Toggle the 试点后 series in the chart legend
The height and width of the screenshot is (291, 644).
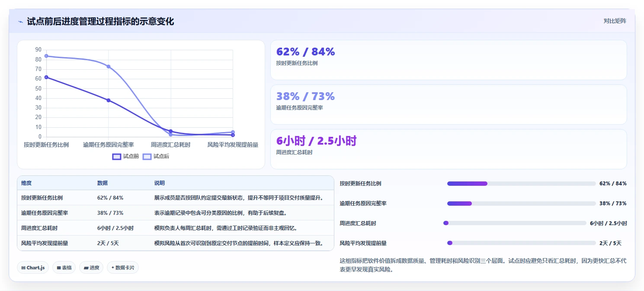tap(156, 156)
